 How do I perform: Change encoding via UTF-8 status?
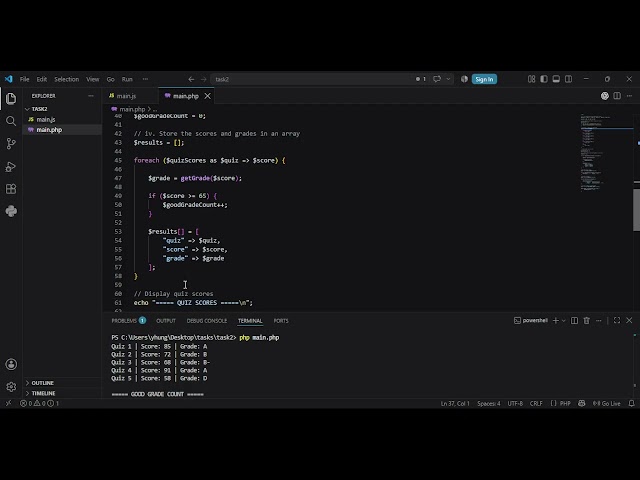click(x=515, y=403)
